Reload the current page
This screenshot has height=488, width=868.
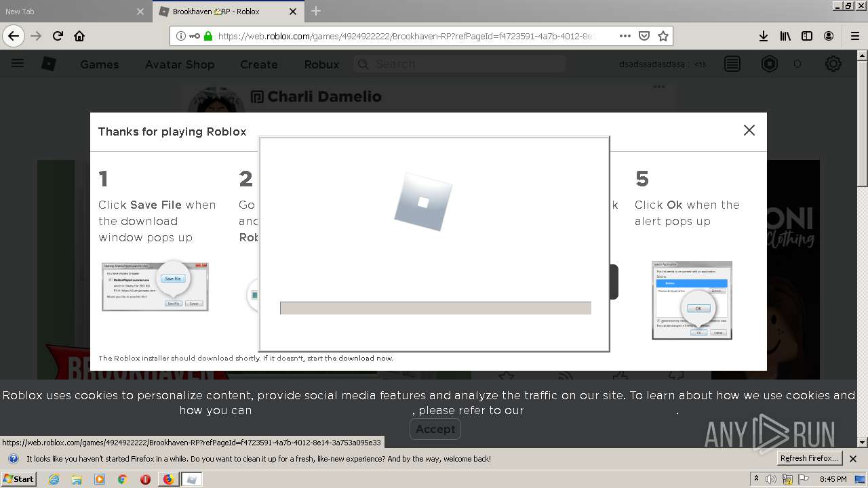point(58,36)
